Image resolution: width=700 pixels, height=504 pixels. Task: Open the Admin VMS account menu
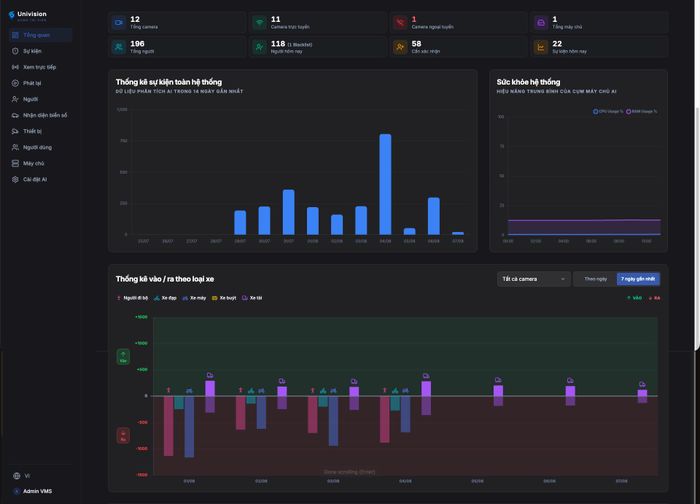[x=33, y=491]
